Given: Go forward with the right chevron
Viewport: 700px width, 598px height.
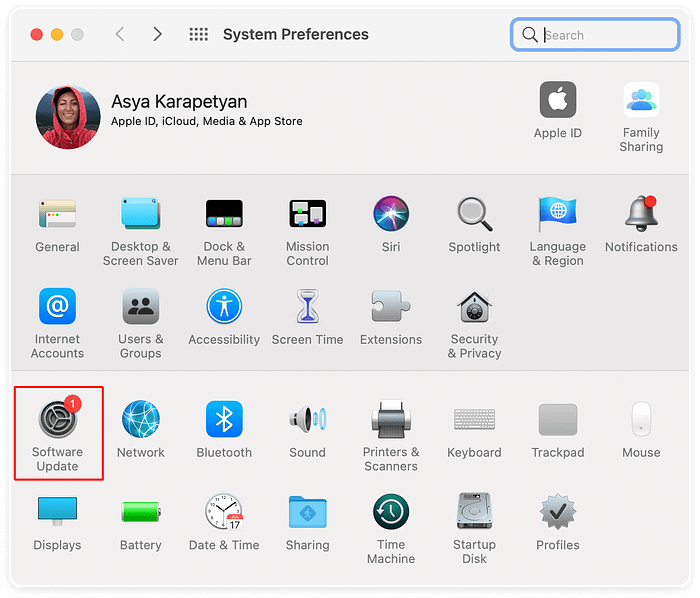Looking at the screenshot, I should [157, 34].
